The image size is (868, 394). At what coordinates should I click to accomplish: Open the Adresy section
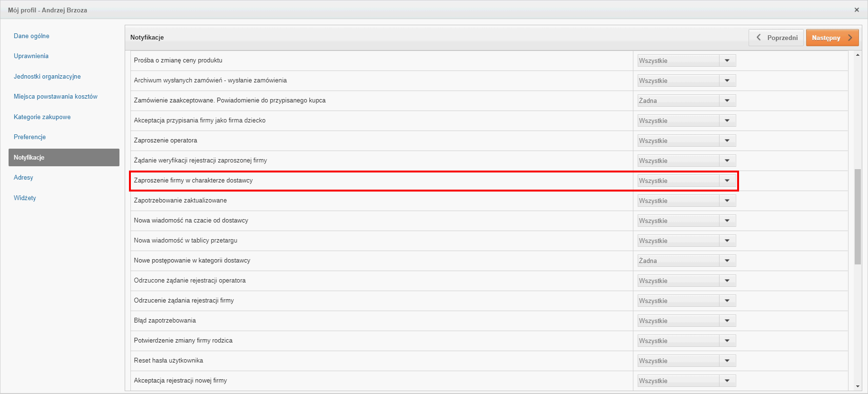tap(23, 177)
